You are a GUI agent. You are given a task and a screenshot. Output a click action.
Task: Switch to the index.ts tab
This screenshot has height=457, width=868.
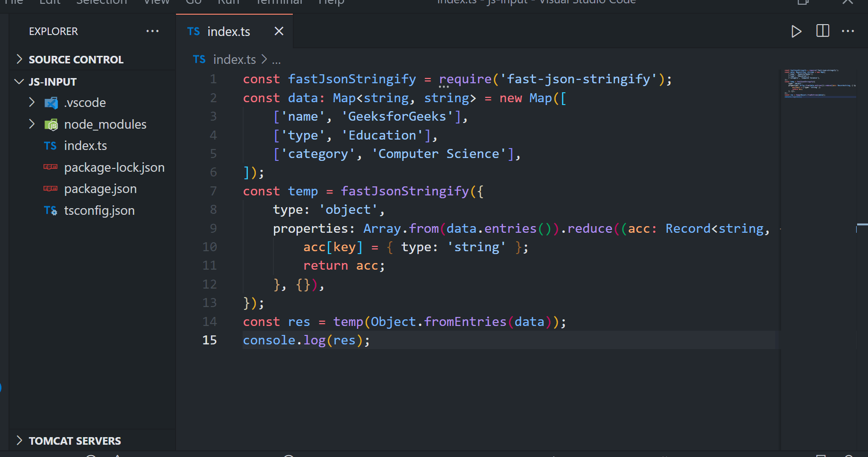tap(228, 31)
